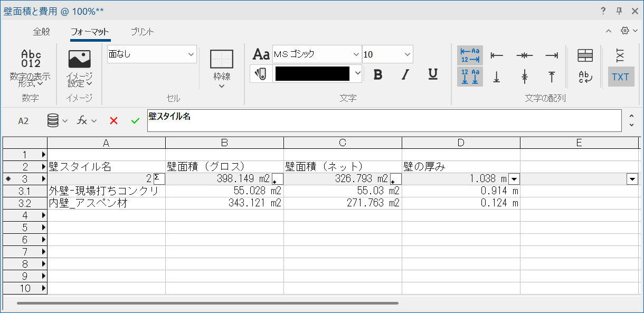The width and height of the screenshot is (644, 313).
Task: Switch to the プリント tab
Action: [142, 32]
